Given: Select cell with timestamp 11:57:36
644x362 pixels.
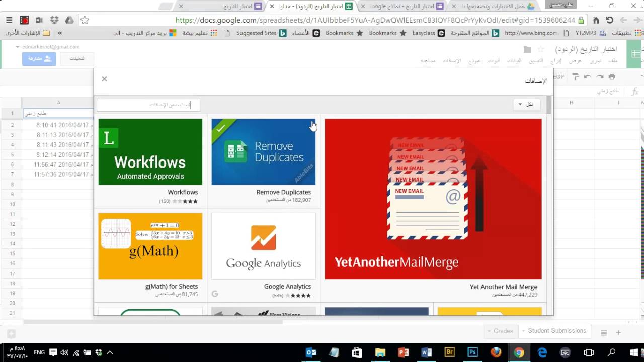Looking at the screenshot, I should tap(58, 174).
